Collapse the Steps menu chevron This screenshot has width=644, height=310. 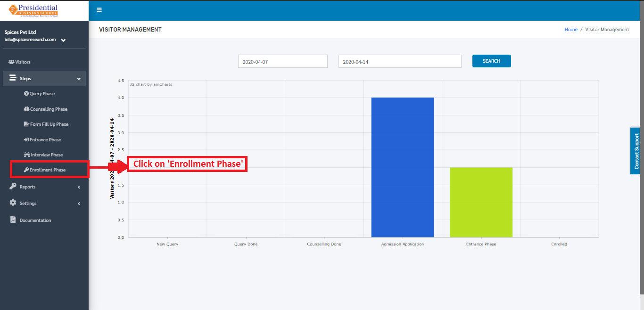point(79,79)
